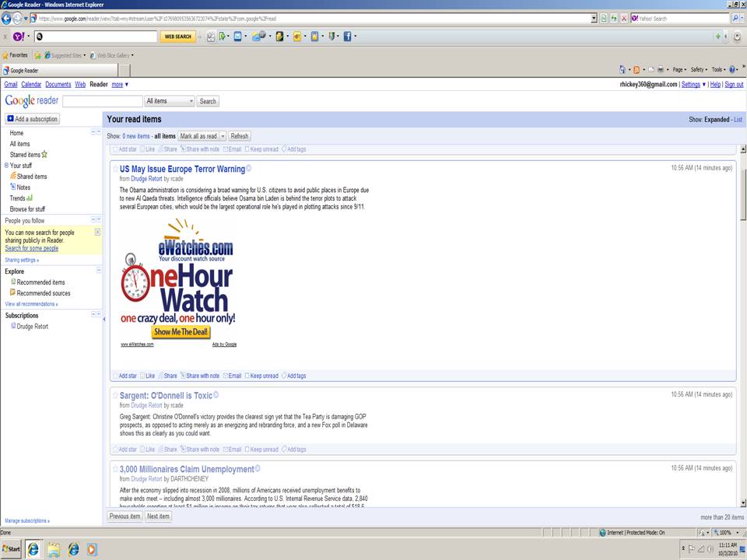The image size is (747, 560).
Task: Click the IE Home icon
Action: 622,69
